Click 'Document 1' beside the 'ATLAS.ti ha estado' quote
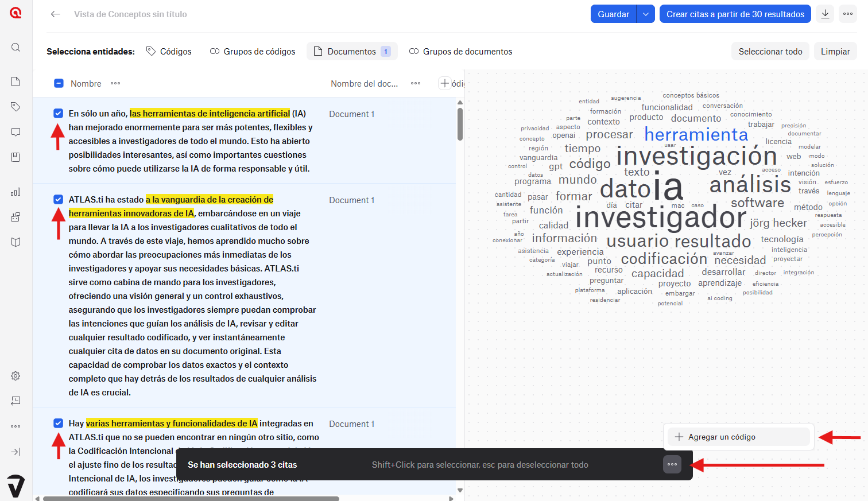This screenshot has height=501, width=868. 351,200
